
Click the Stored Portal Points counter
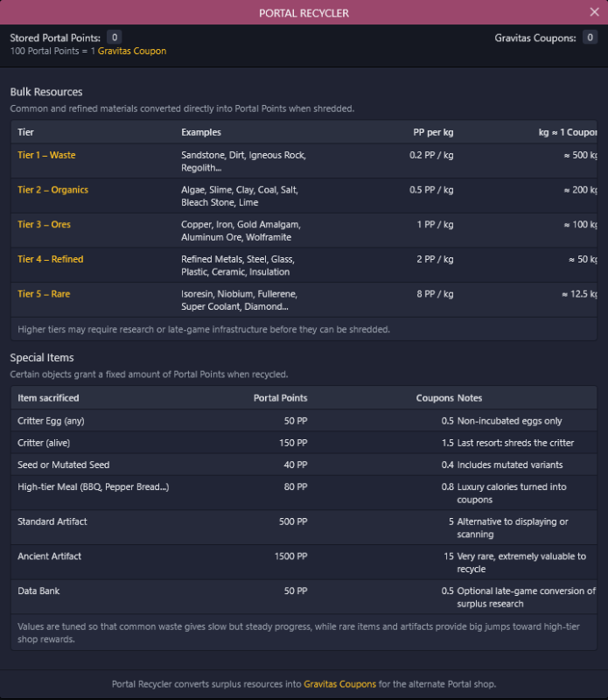pyautogui.click(x=115, y=38)
